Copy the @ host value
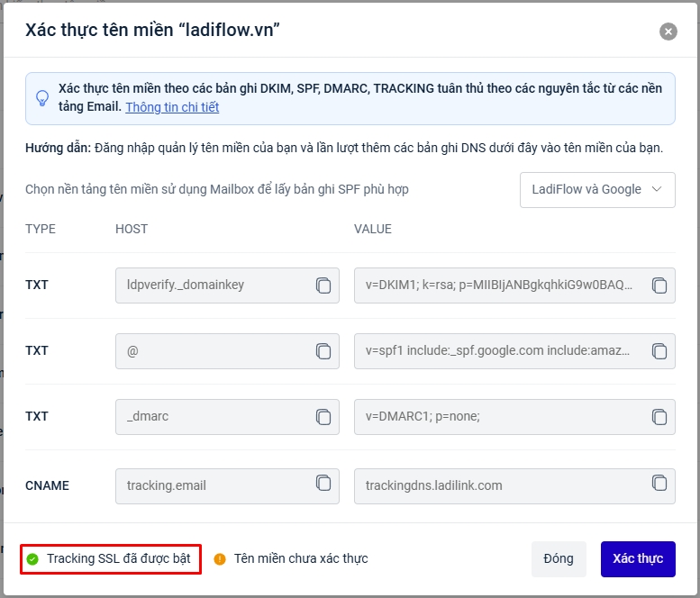Viewport: 700px width, 598px height. point(323,351)
